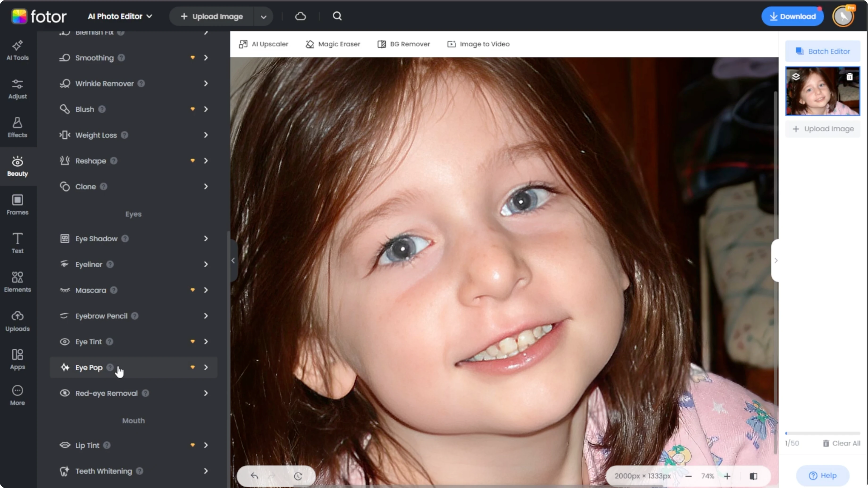Click the redo arrow
The width and height of the screenshot is (868, 488).
coord(271,476)
